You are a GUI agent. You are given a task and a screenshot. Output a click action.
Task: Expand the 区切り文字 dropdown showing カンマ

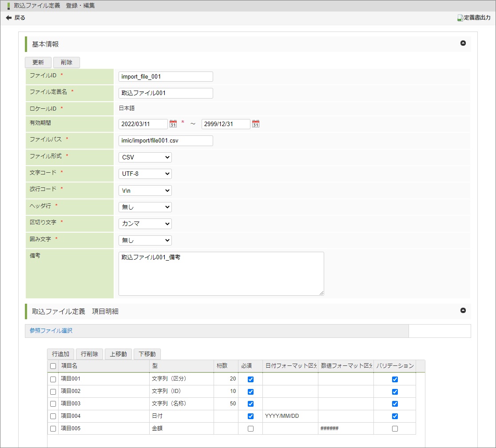click(145, 224)
